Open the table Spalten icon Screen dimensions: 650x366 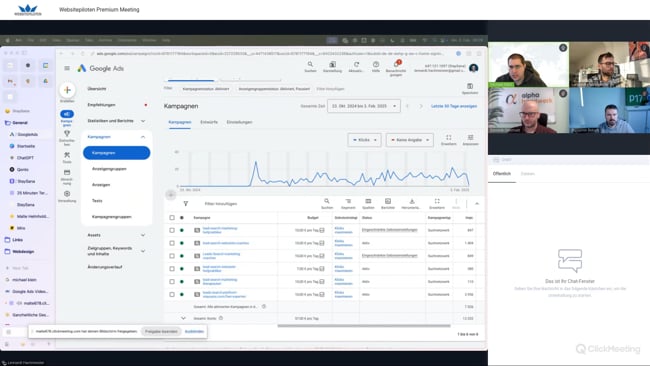[x=368, y=201]
